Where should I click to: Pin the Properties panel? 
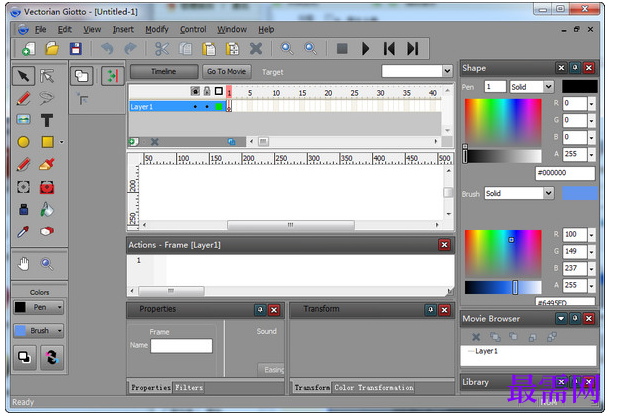(260, 311)
